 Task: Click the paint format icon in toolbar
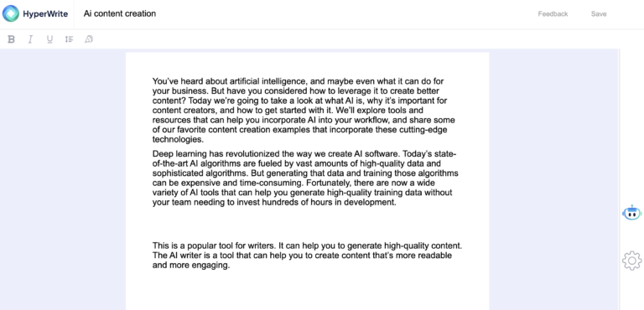[x=89, y=39]
